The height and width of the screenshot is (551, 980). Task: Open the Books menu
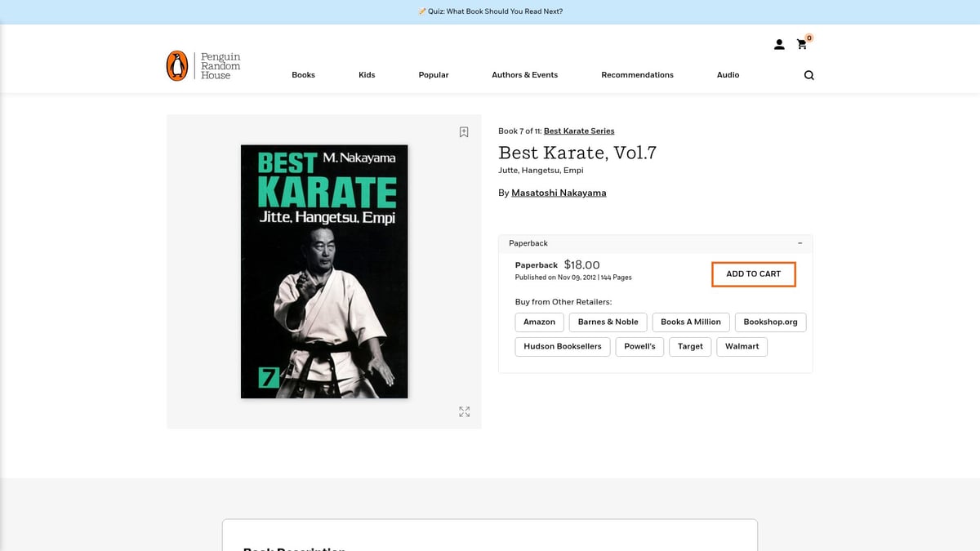pyautogui.click(x=303, y=75)
